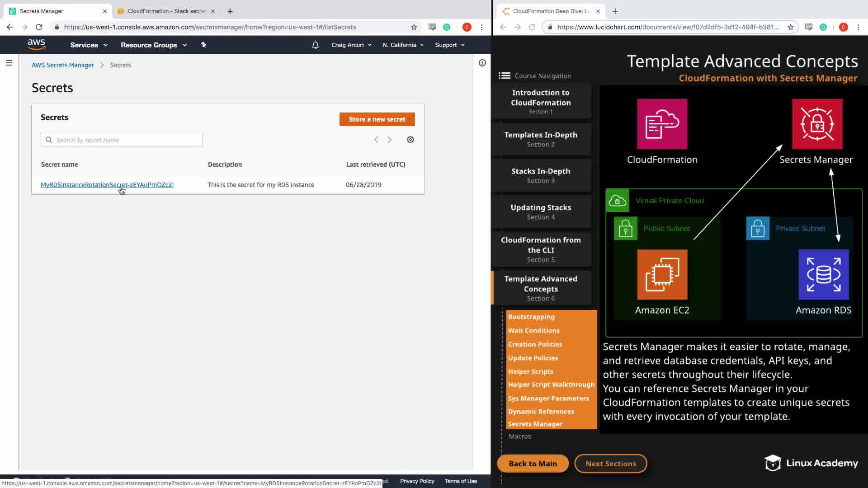Open the info panel icon

pyautogui.click(x=482, y=63)
